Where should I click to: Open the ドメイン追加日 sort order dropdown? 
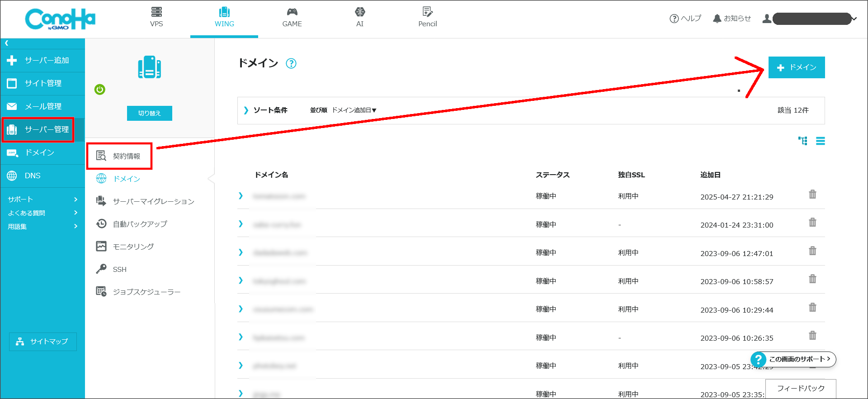(x=354, y=110)
